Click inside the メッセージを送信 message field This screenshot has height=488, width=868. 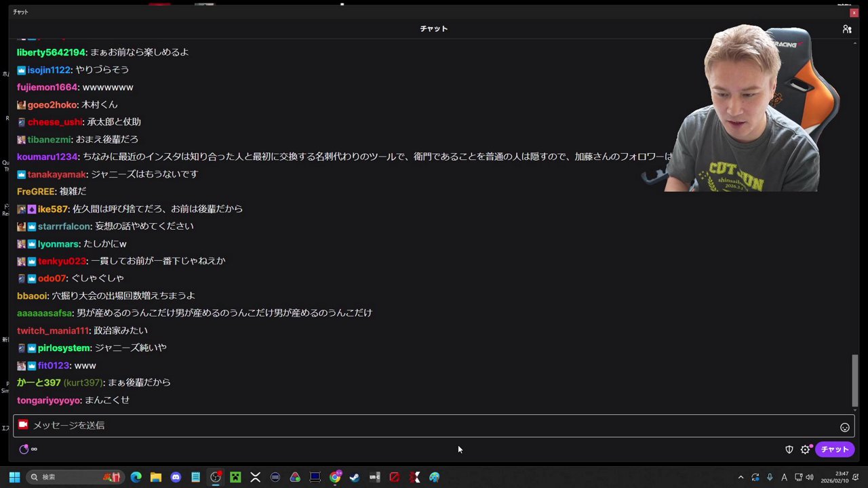point(271,425)
